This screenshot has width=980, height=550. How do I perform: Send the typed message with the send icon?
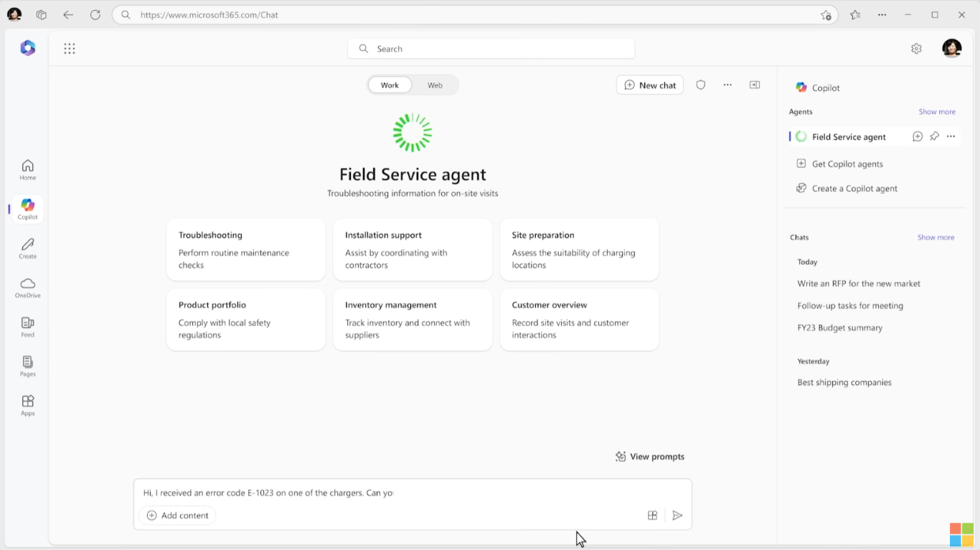677,515
